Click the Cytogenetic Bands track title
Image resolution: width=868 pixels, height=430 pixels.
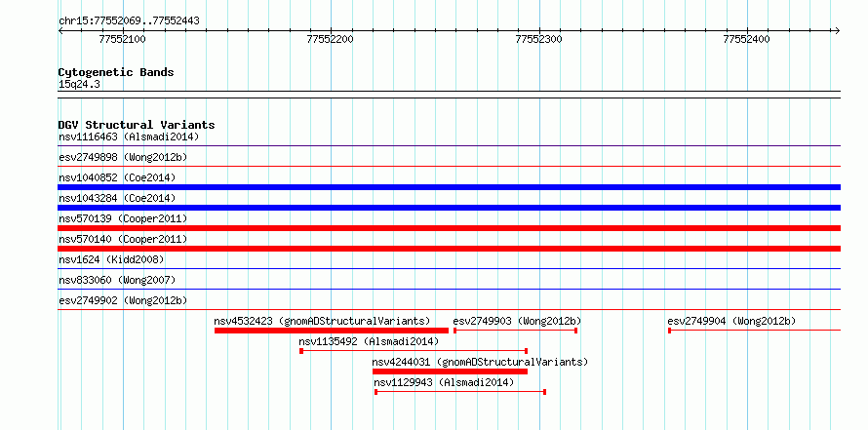click(116, 72)
